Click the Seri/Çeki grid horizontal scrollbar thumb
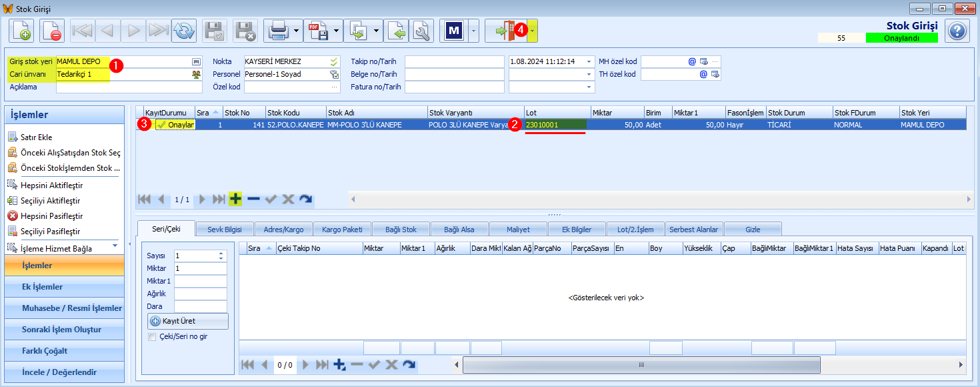 (642, 365)
